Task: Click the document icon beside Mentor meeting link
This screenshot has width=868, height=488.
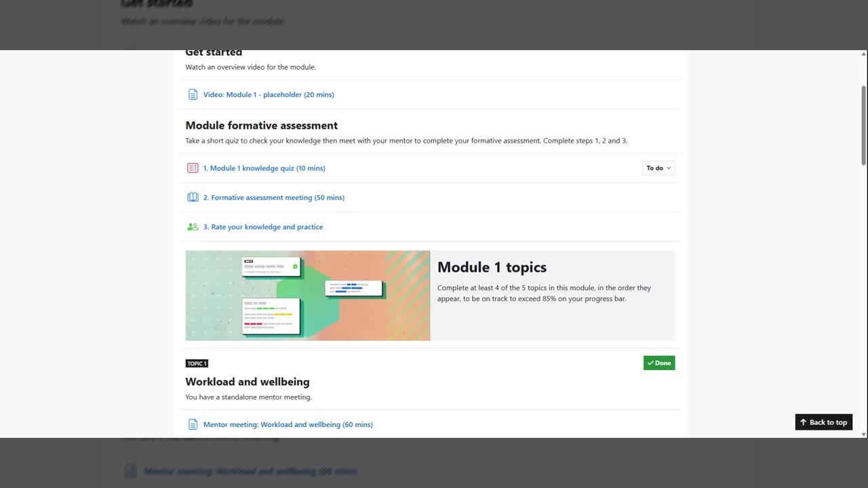Action: point(193,424)
